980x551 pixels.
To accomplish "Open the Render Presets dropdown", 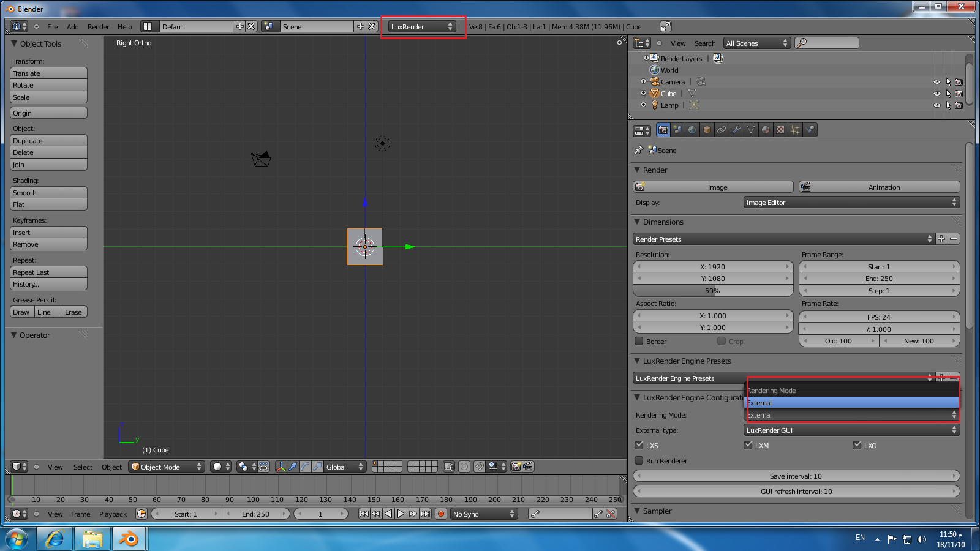I will point(783,239).
